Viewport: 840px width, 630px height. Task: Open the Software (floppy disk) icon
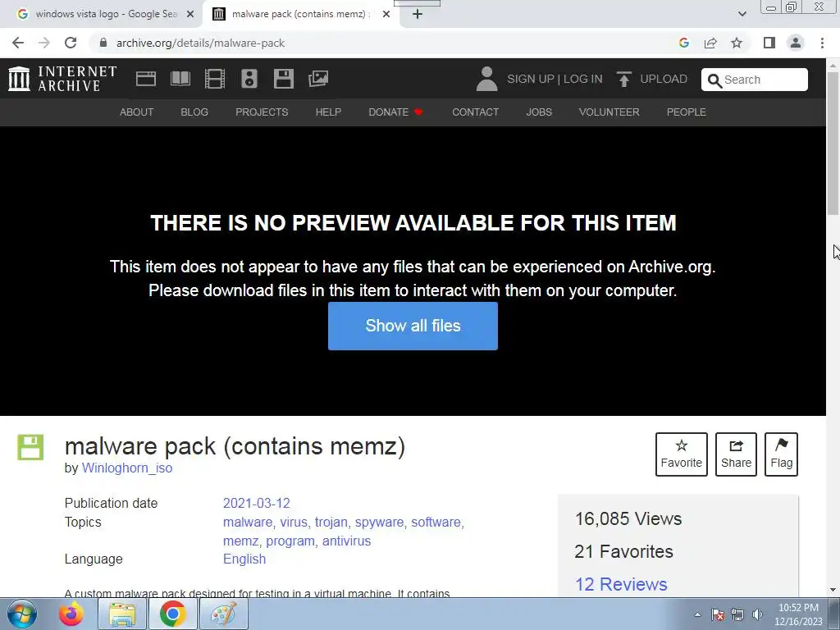click(x=283, y=79)
